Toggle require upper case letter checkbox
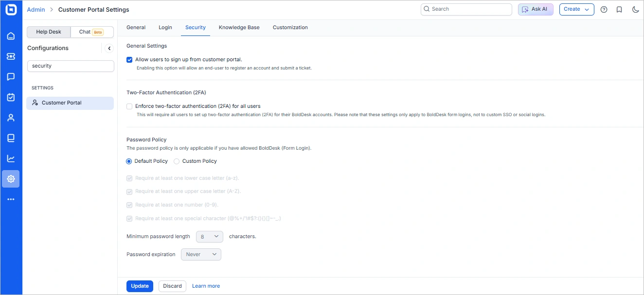Viewport: 644px width, 295px height. tap(129, 191)
